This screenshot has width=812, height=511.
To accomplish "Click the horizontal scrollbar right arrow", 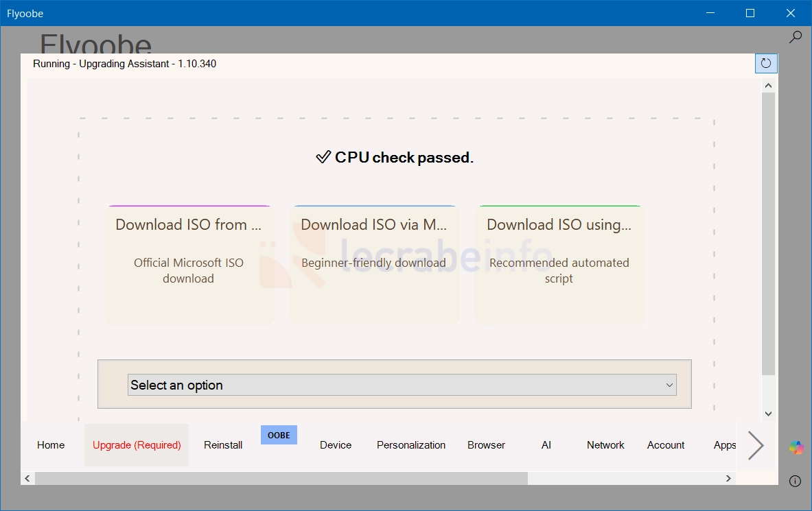I will coord(729,478).
